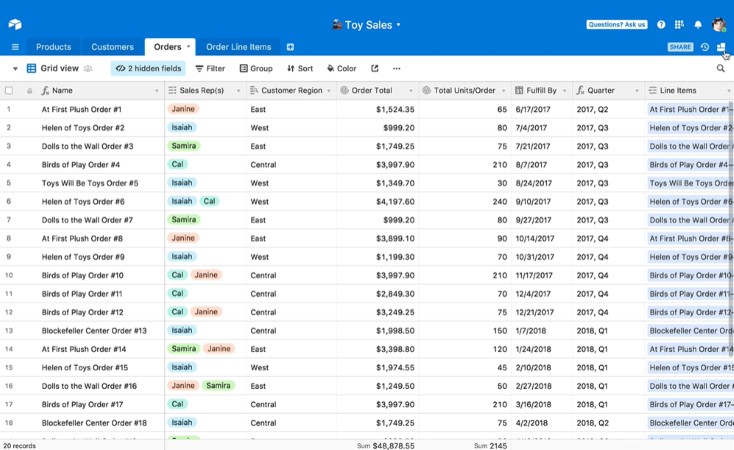
Task: Open the Order Total column dropdown arrow
Action: 411,91
